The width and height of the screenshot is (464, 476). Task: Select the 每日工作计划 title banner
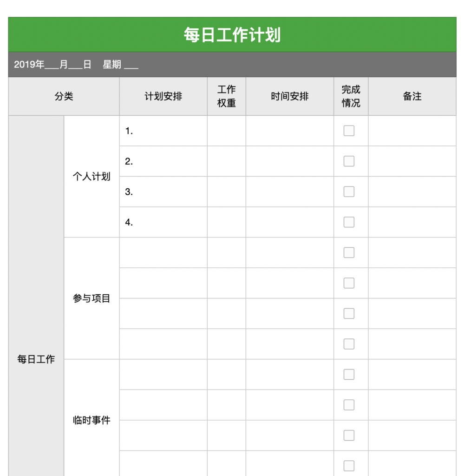pos(232,35)
